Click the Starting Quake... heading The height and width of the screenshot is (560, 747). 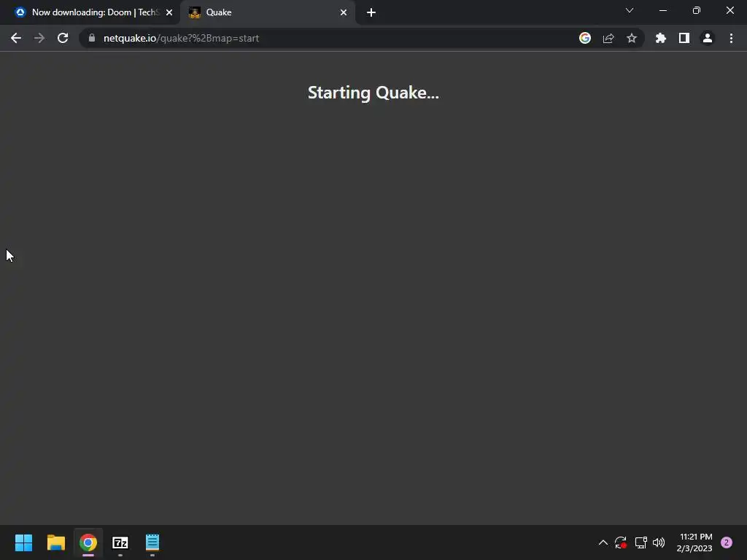coord(373,93)
